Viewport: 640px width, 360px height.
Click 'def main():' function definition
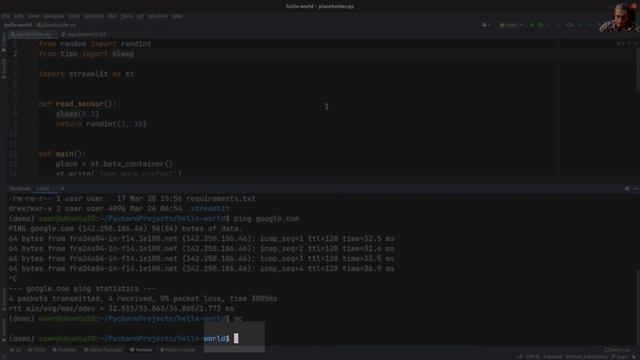[62, 154]
